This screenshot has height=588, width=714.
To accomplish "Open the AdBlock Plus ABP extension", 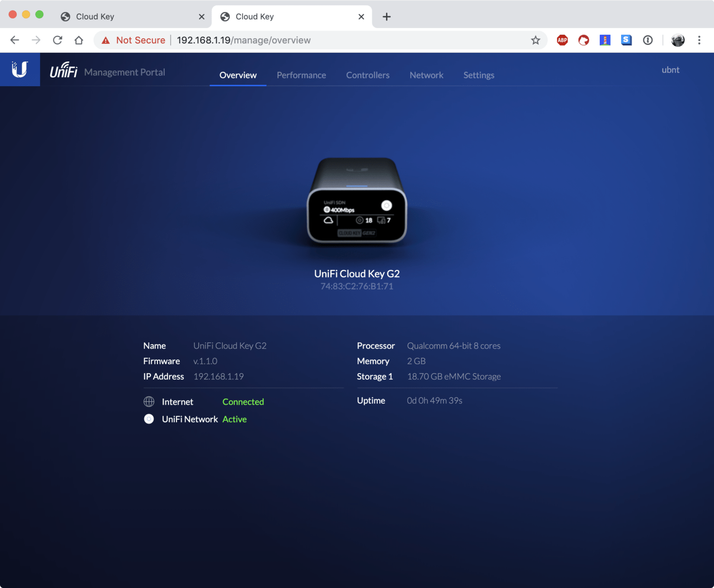I will (562, 40).
